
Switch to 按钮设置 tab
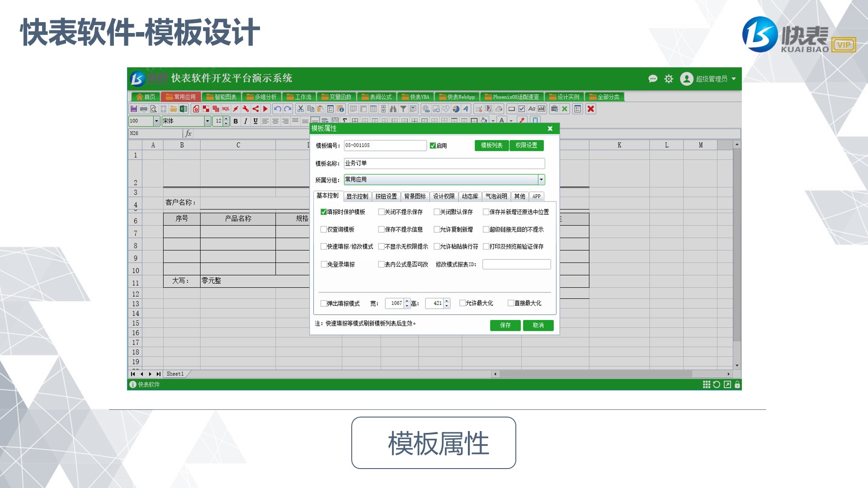pyautogui.click(x=386, y=197)
